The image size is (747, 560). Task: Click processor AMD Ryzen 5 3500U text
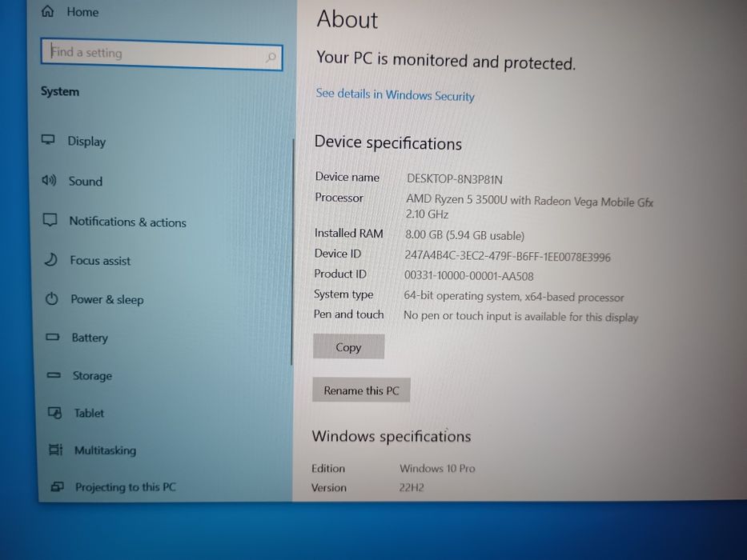529,201
